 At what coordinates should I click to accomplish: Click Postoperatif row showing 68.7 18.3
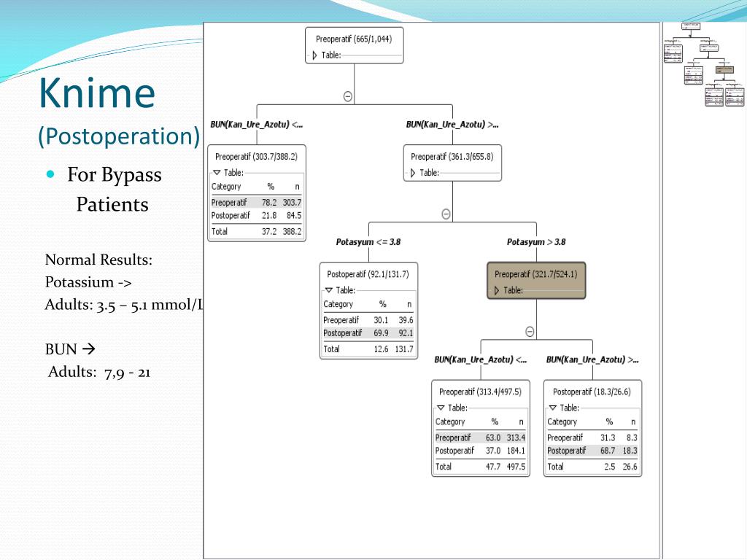click(592, 451)
